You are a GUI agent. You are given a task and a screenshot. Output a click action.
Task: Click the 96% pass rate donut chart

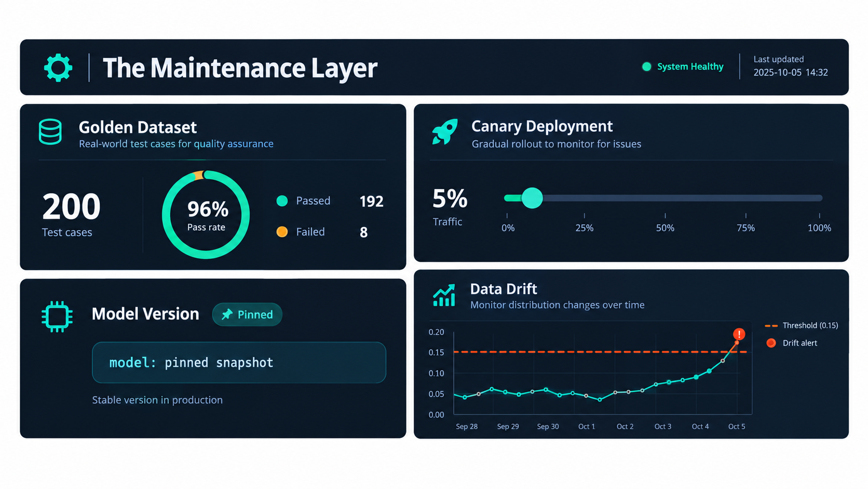[x=206, y=215]
